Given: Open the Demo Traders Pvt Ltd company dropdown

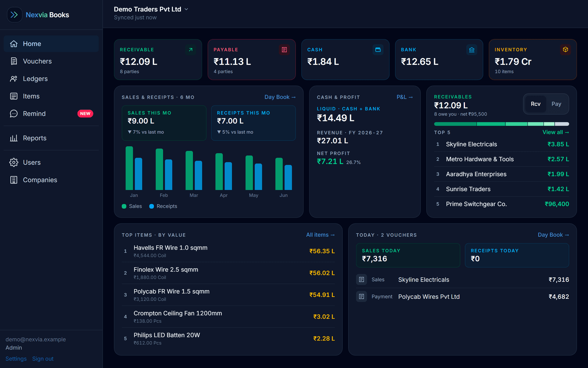Looking at the screenshot, I should (151, 9).
